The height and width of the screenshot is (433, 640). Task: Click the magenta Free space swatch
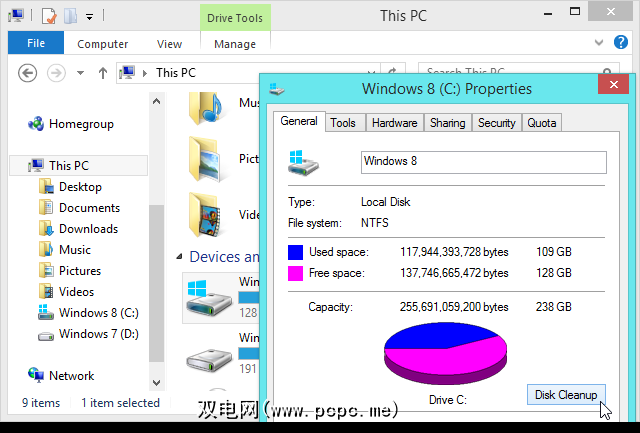[x=296, y=273]
